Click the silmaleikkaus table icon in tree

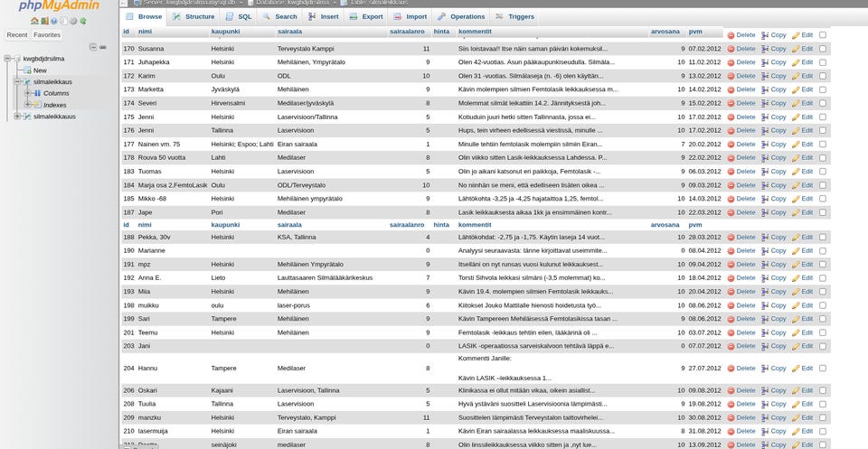coord(27,82)
